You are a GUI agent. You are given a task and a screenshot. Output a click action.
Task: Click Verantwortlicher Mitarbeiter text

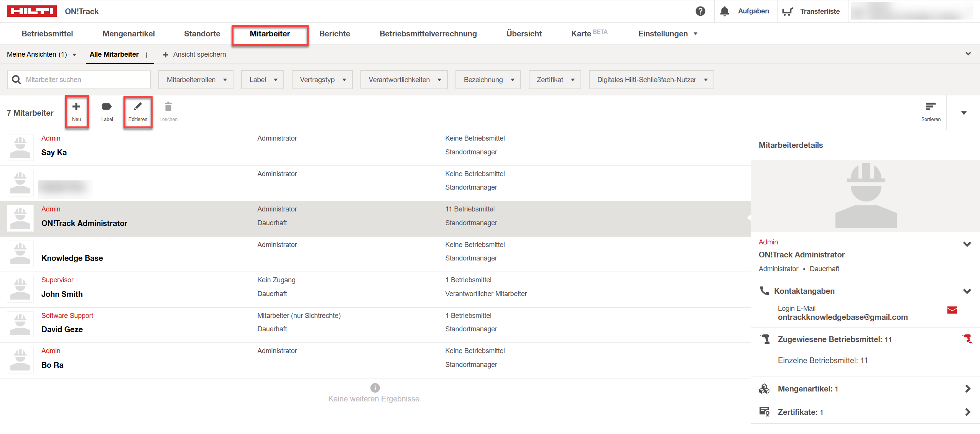(486, 294)
